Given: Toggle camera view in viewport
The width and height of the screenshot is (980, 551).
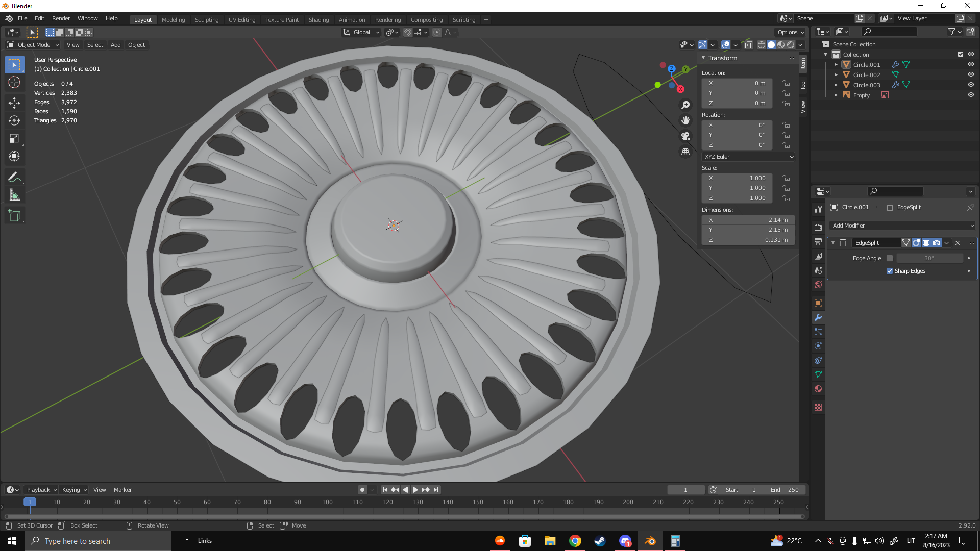Looking at the screenshot, I should click(685, 136).
